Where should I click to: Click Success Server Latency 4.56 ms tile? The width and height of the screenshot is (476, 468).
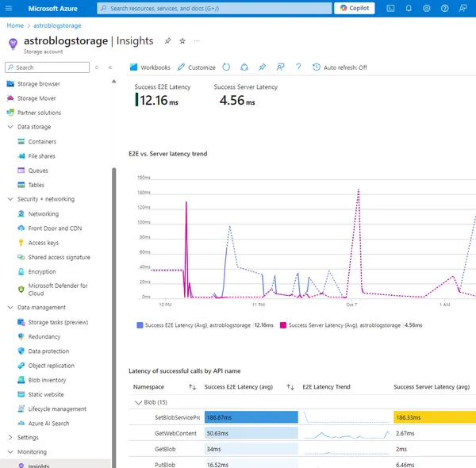[x=245, y=95]
